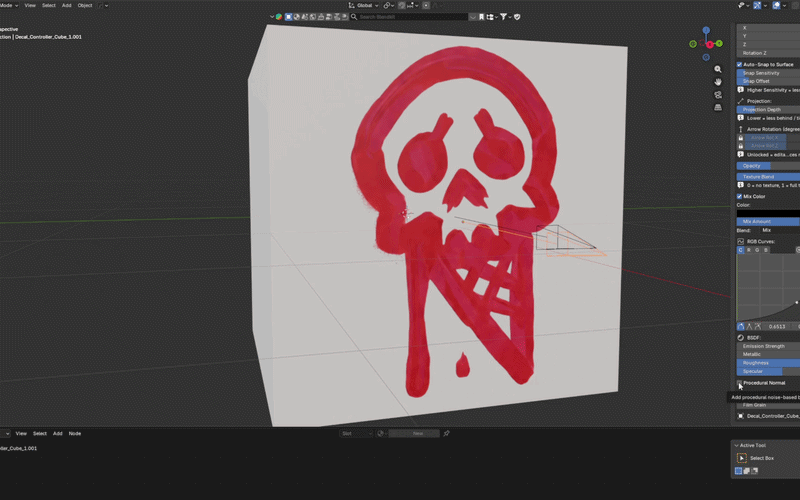Click the proportional editing icon
The image size is (800, 500).
pos(426,5)
